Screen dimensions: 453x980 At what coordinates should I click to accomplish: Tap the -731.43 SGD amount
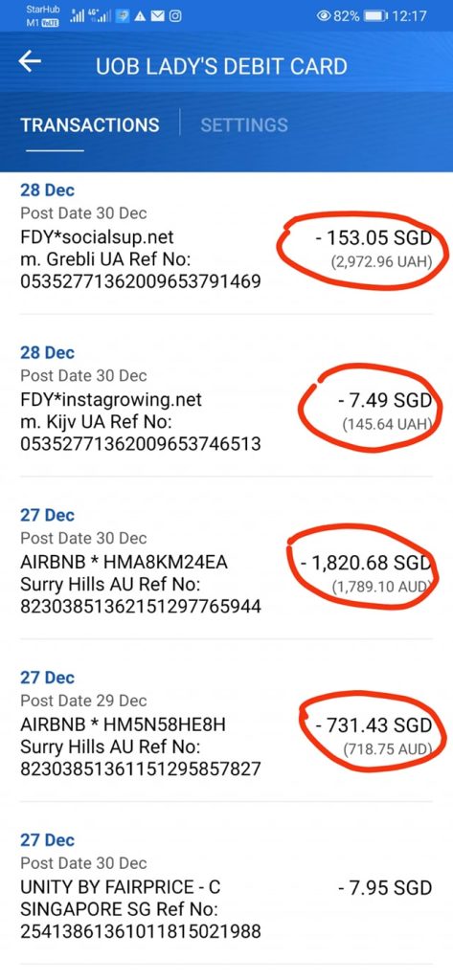[374, 725]
